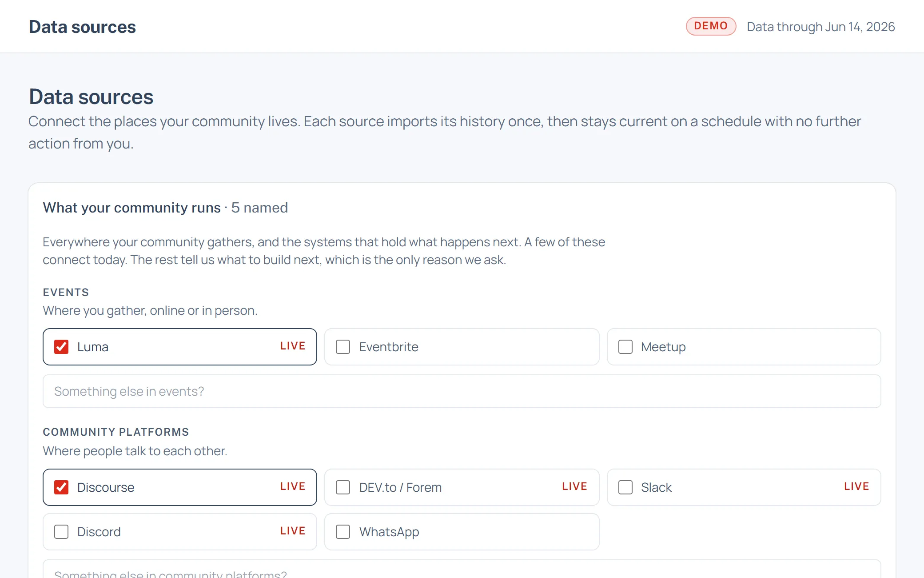The image size is (924, 578).
Task: Select the Slack checkbox
Action: [625, 487]
